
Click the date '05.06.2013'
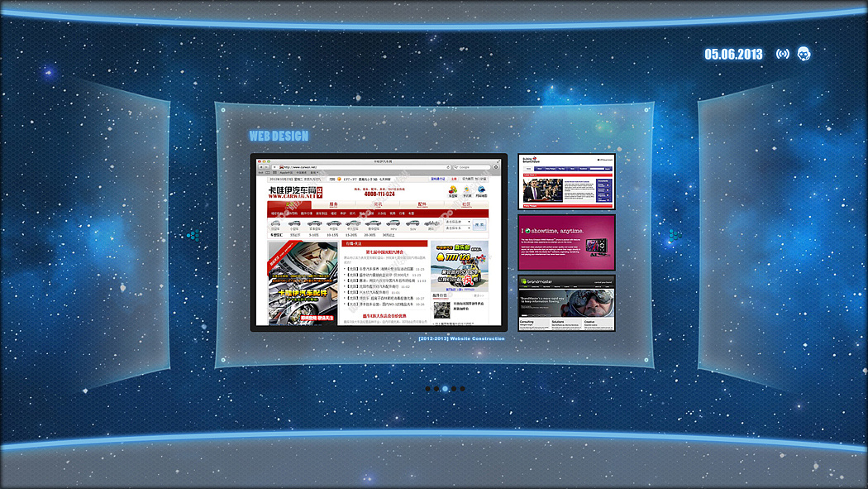click(733, 55)
